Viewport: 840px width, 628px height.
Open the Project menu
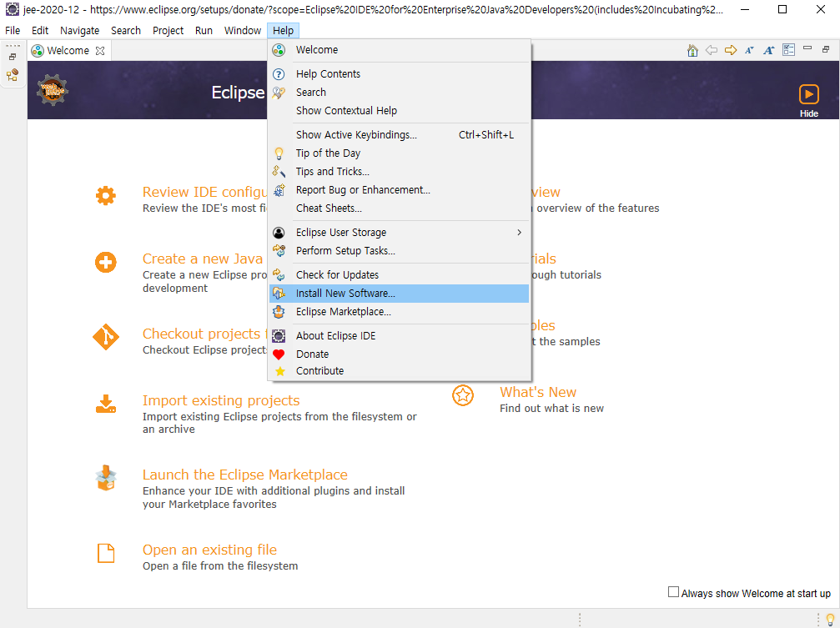[169, 31]
